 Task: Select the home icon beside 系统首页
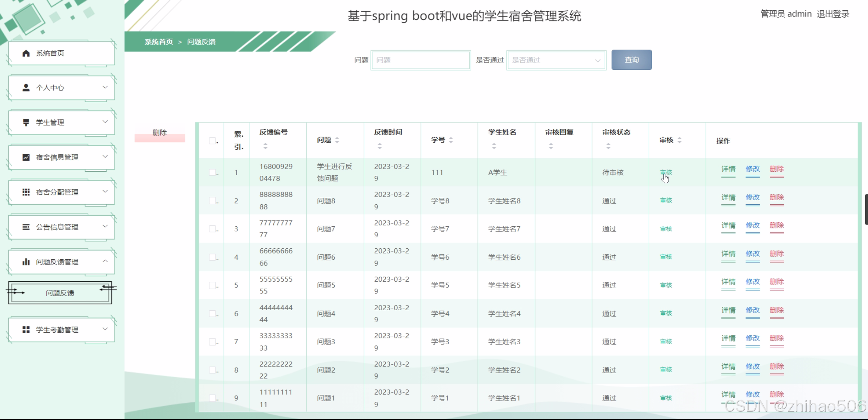pos(26,53)
